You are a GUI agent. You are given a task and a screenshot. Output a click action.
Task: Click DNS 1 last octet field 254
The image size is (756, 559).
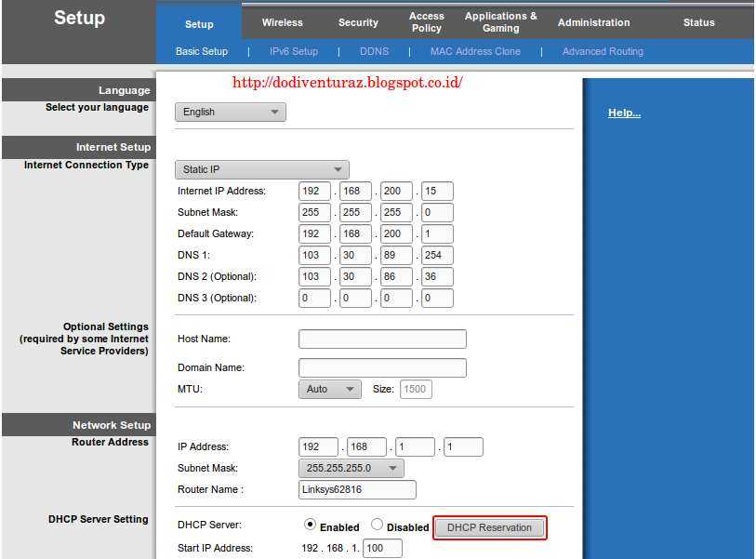point(437,255)
